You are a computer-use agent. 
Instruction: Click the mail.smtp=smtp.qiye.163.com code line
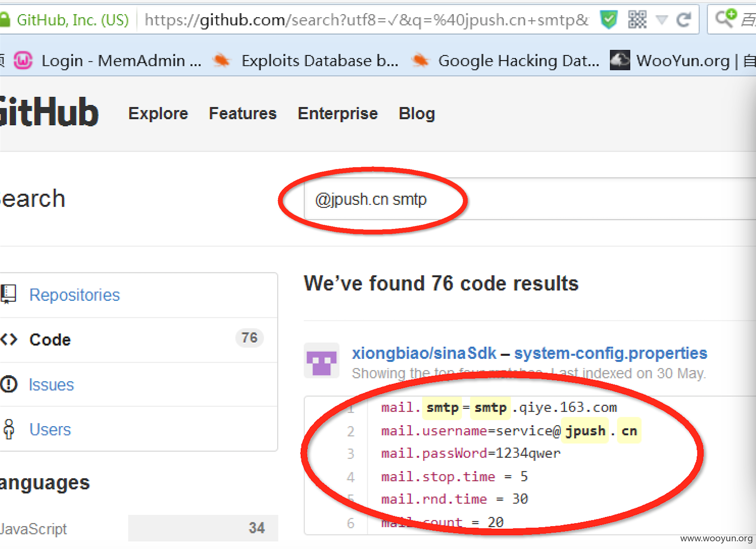click(x=499, y=408)
